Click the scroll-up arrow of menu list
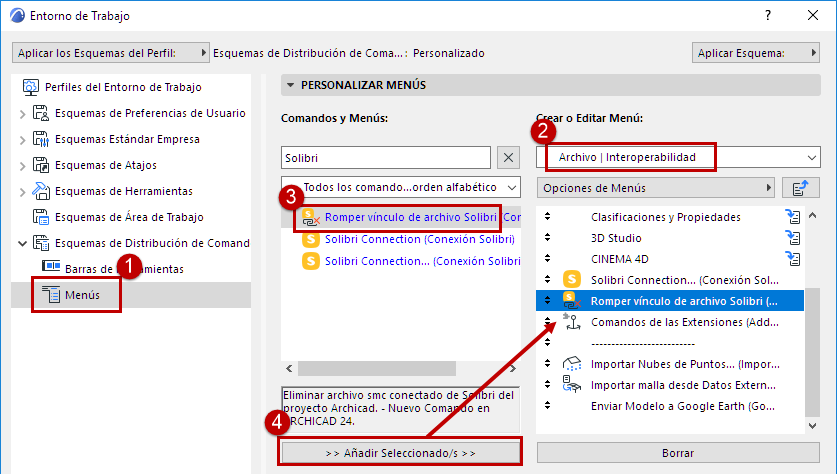The image size is (837, 474). tap(812, 216)
